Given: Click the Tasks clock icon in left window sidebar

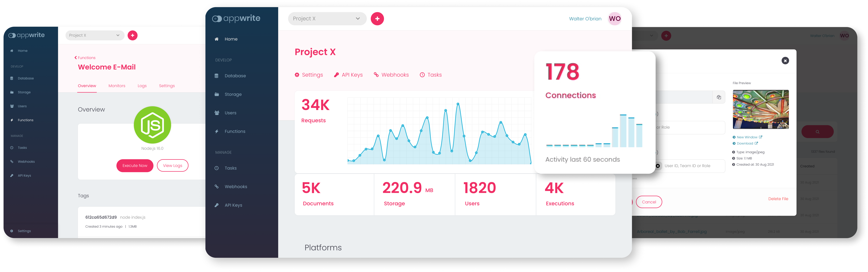Looking at the screenshot, I should [12, 148].
